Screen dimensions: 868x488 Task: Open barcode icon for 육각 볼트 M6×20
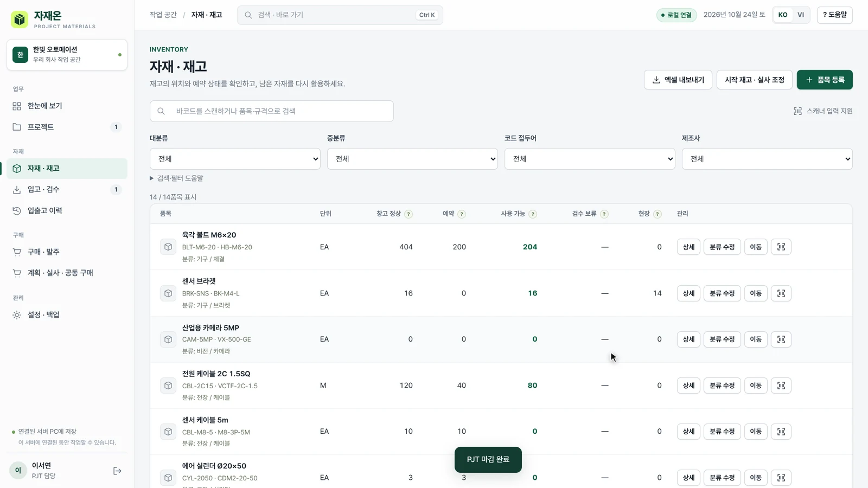click(x=781, y=247)
